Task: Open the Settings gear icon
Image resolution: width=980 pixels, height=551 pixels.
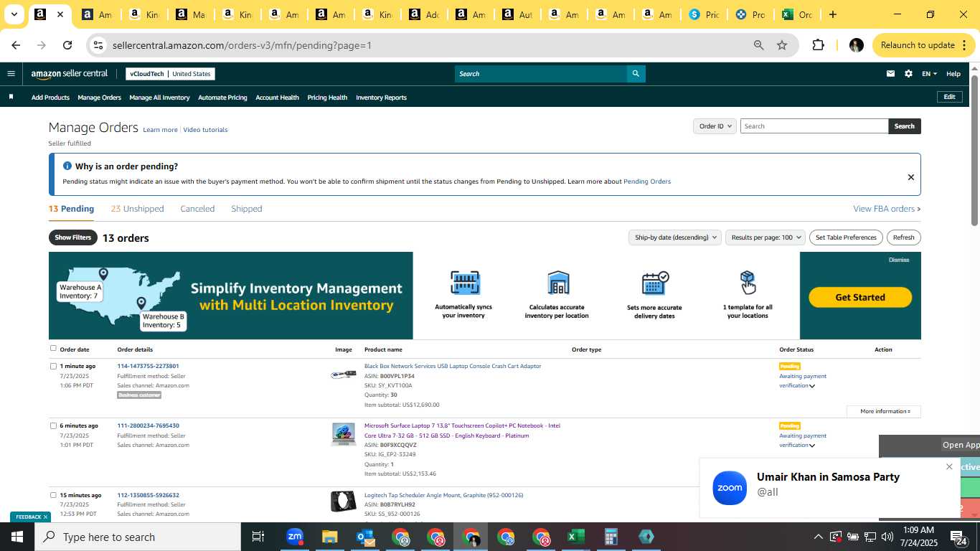Action: [x=908, y=73]
